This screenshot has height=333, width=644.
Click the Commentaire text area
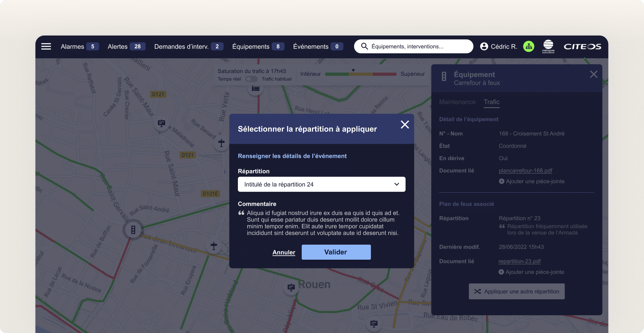pyautogui.click(x=323, y=223)
